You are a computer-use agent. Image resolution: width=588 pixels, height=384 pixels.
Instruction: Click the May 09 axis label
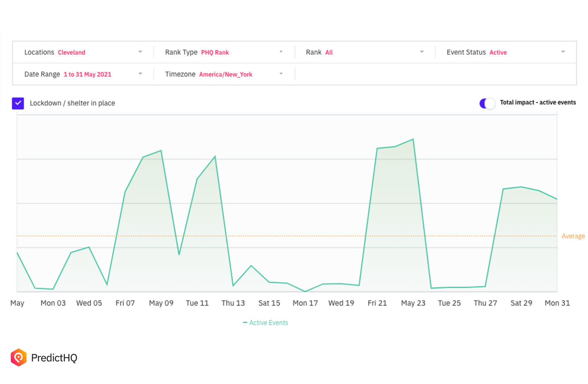[x=161, y=303]
